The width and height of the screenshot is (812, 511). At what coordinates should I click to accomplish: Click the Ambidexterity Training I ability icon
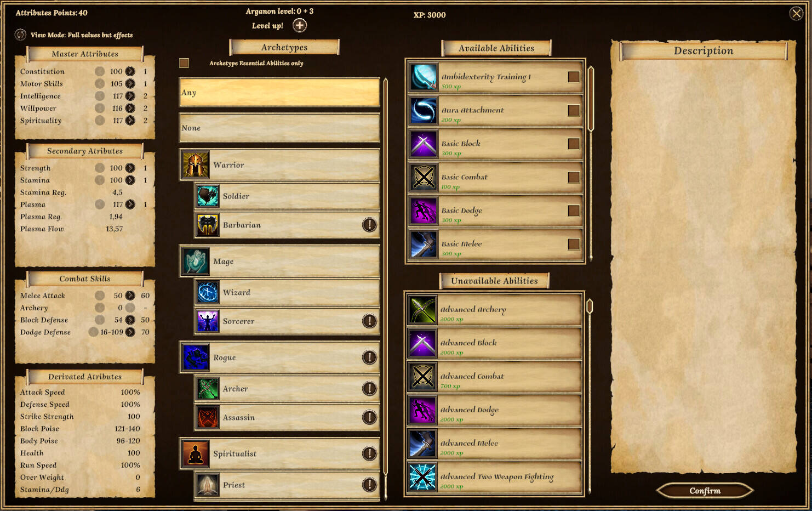424,77
